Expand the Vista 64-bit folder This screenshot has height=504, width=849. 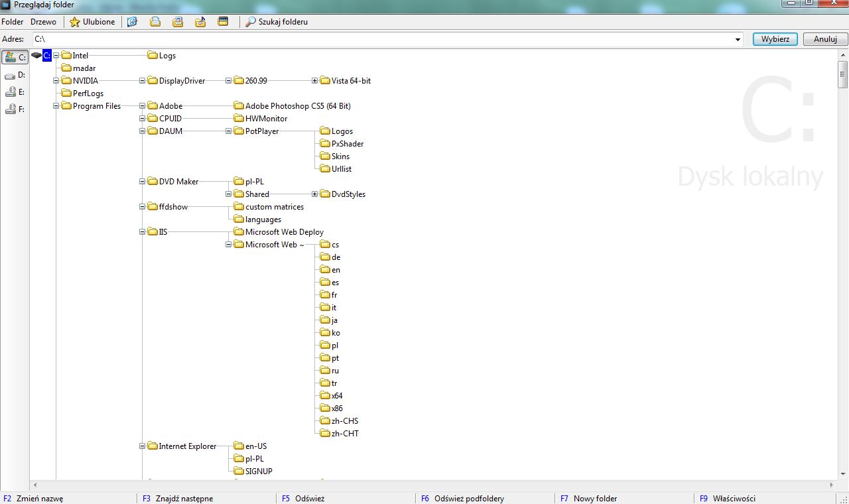pos(315,81)
